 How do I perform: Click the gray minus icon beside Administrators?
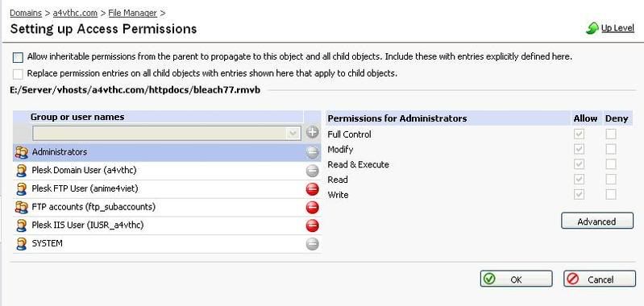click(313, 152)
